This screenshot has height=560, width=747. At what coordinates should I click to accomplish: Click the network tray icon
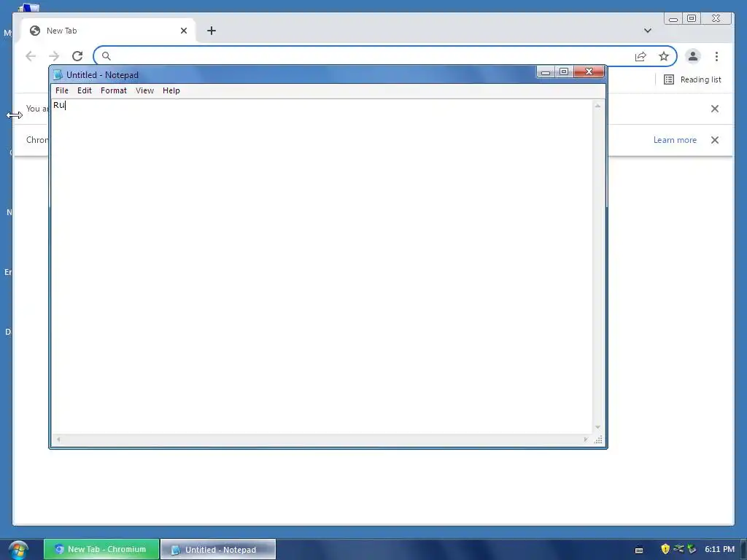(678, 549)
